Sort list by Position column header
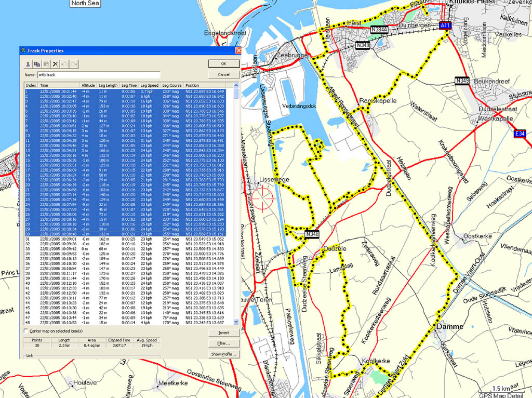 [208, 86]
